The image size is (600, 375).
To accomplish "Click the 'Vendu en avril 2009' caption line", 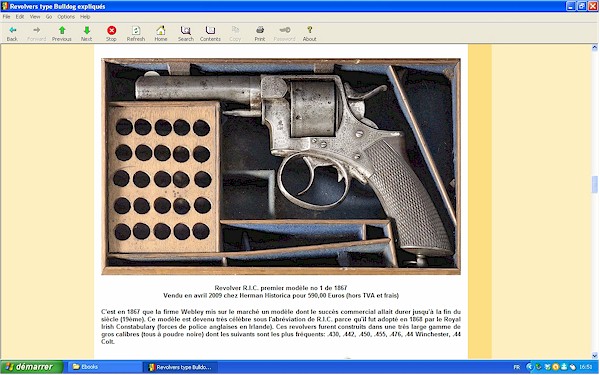I will pos(281,295).
